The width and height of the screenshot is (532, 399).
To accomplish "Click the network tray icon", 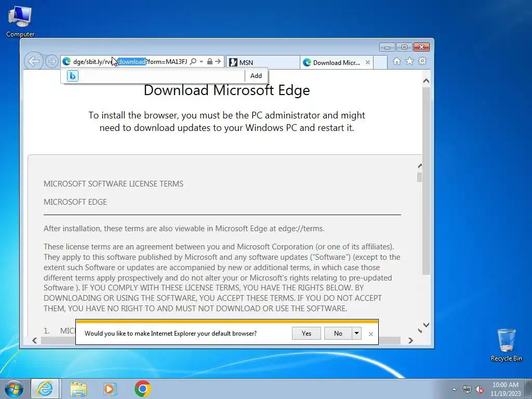I will 467,390.
